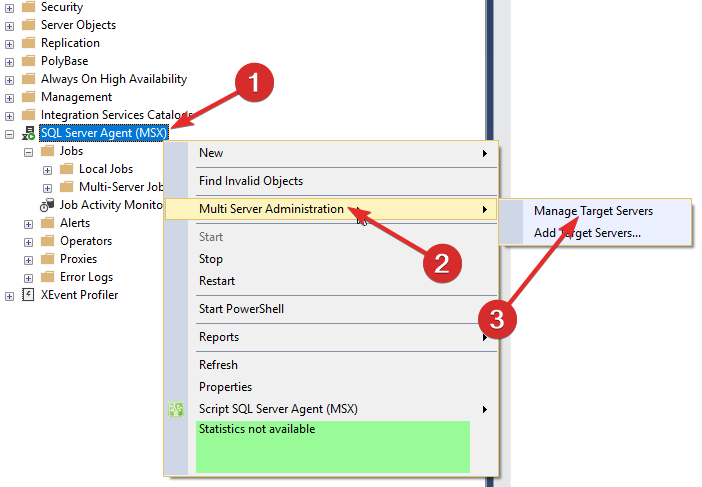Select the Proxies label
Screen dimensions: 702x487
(x=78, y=259)
